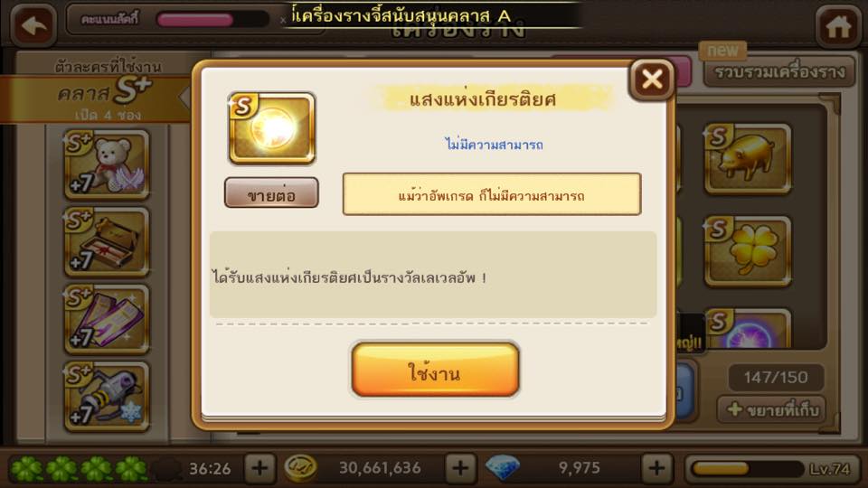Open the รวบรวมเครื่องราง collection tab
The width and height of the screenshot is (868, 488).
coord(779,72)
